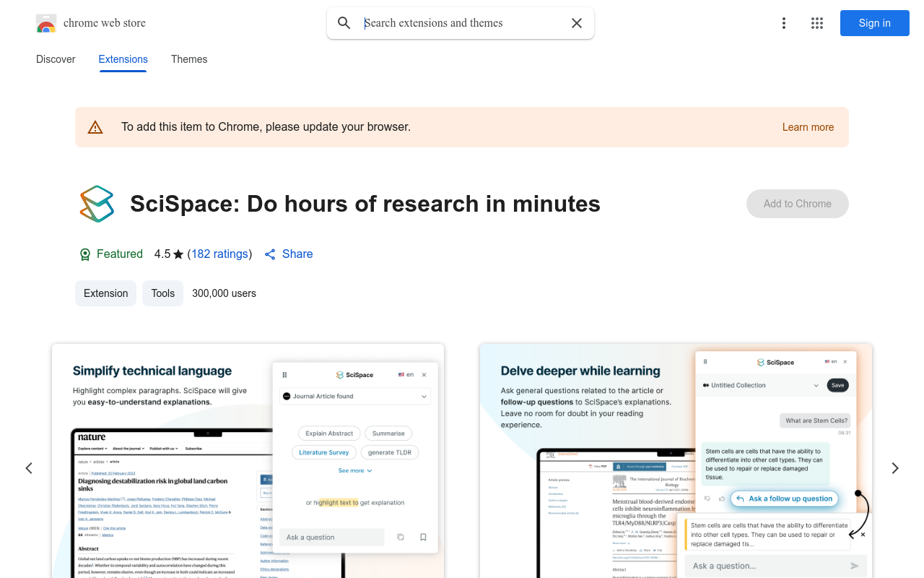Click the warning triangle icon in the banner
This screenshot has width=924, height=578.
[x=95, y=127]
